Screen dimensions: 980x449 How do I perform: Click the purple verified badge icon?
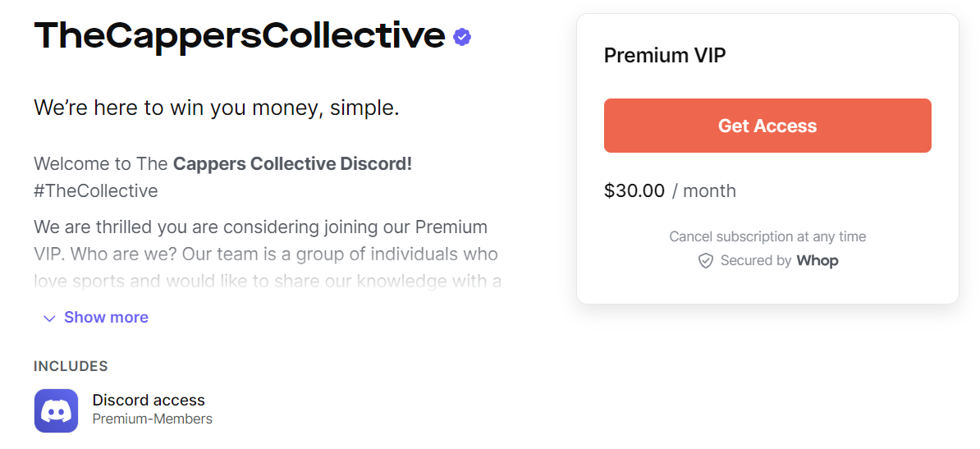point(462,36)
